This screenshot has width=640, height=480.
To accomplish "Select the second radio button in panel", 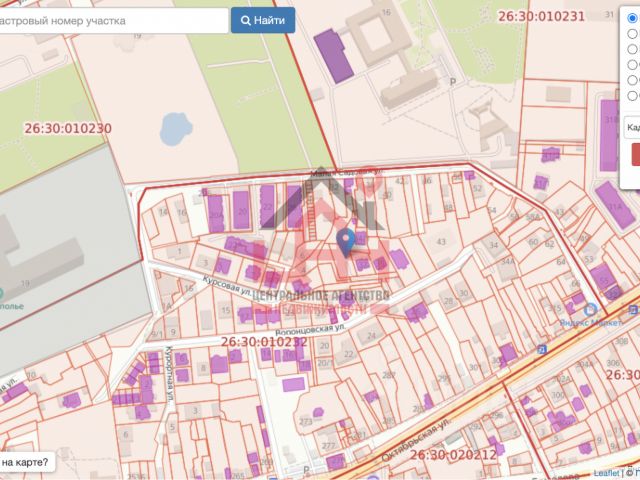I will (633, 33).
